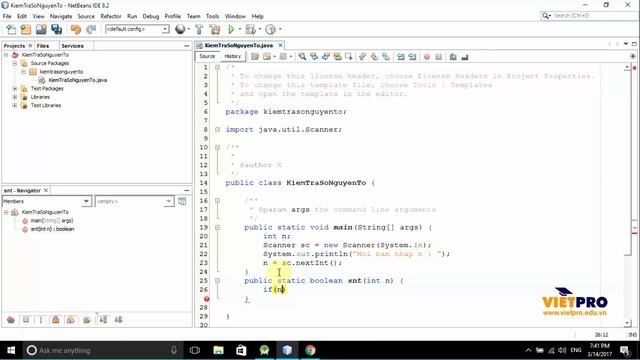Expand the Libraries node
Viewport: 640px width, 360px height.
(x=15, y=97)
